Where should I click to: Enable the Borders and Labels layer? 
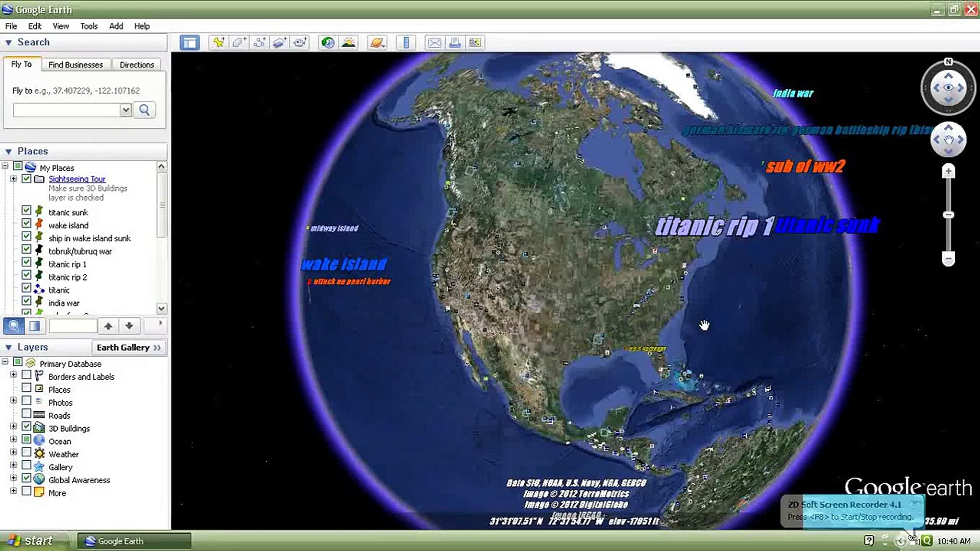[x=27, y=375]
